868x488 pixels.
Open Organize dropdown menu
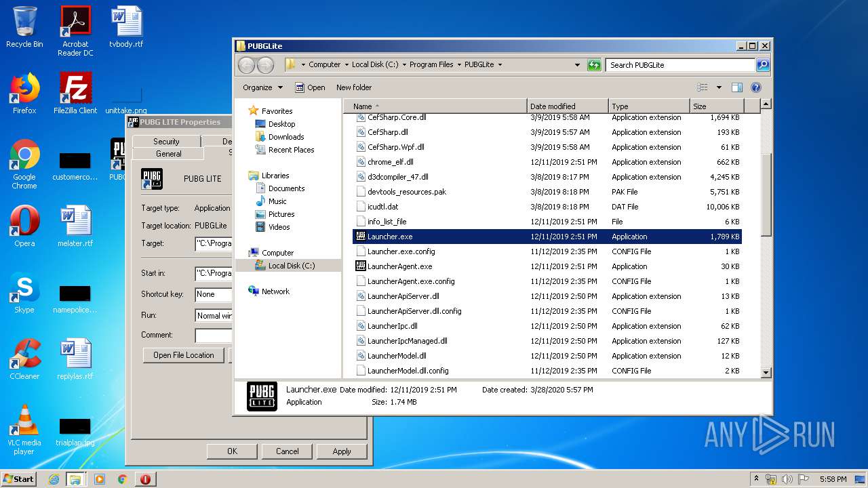click(x=263, y=87)
